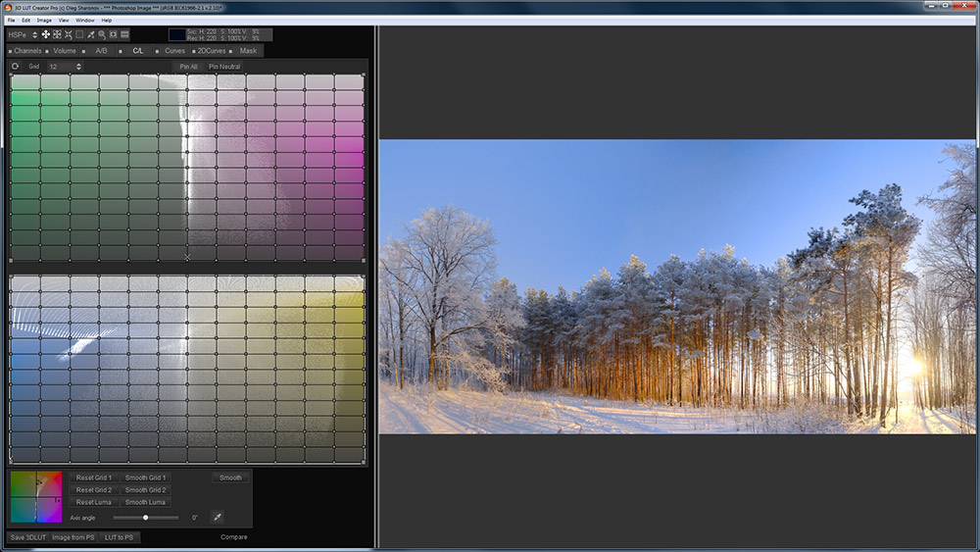Click the fit-to-frame tool icon
This screenshot has width=980, height=552.
(57, 34)
